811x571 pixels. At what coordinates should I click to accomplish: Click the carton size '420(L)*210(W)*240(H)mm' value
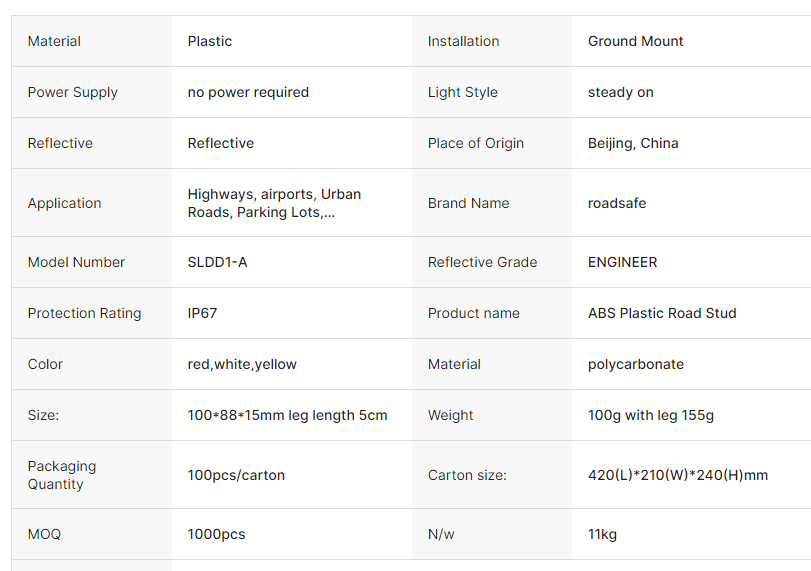point(678,475)
